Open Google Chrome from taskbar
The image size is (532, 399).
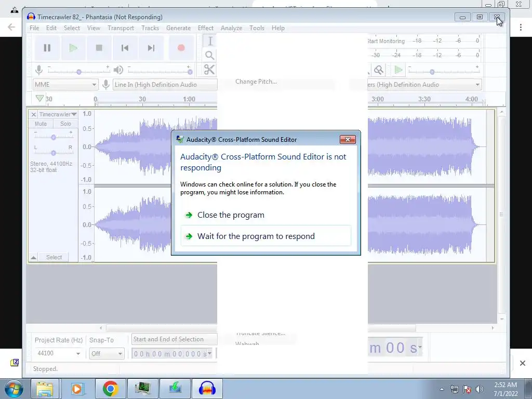tap(111, 389)
